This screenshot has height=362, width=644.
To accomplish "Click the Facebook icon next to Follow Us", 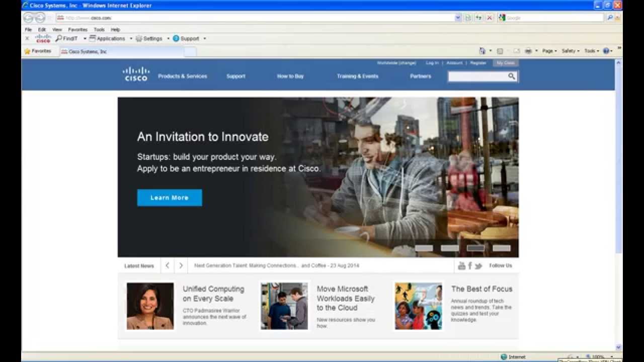I will [x=470, y=265].
